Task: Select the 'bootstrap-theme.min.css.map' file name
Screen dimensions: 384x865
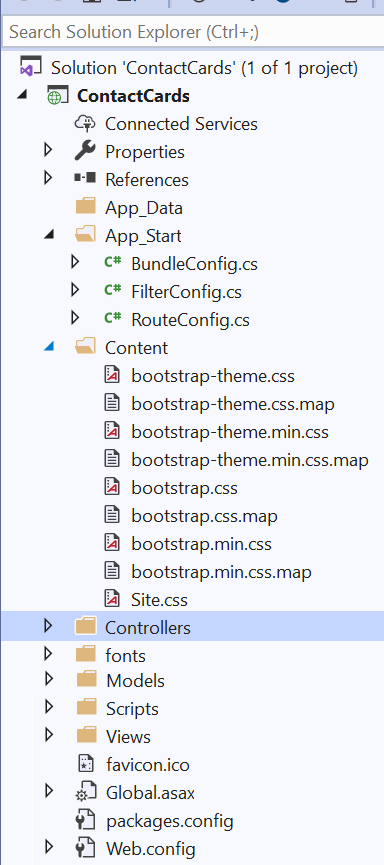Action: tap(250, 460)
